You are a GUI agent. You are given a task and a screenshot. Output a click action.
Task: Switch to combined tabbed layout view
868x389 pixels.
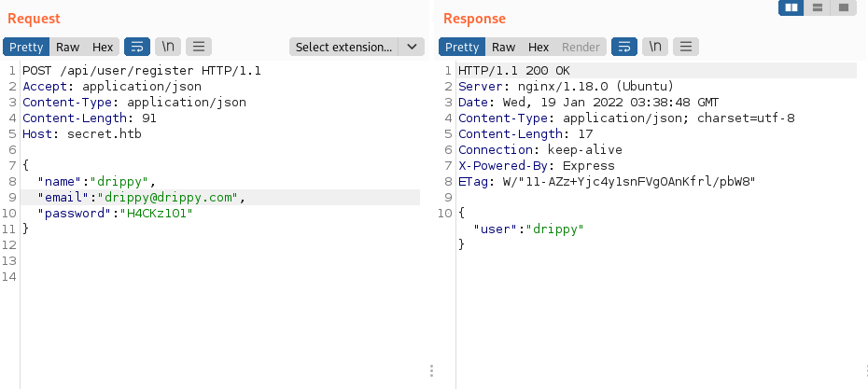pyautogui.click(x=843, y=7)
